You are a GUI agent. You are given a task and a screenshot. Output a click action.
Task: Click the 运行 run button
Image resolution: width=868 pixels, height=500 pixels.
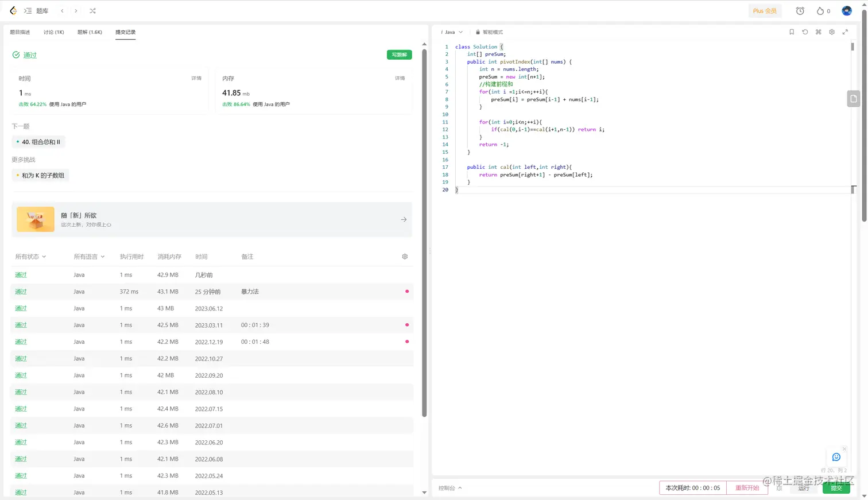pos(804,488)
